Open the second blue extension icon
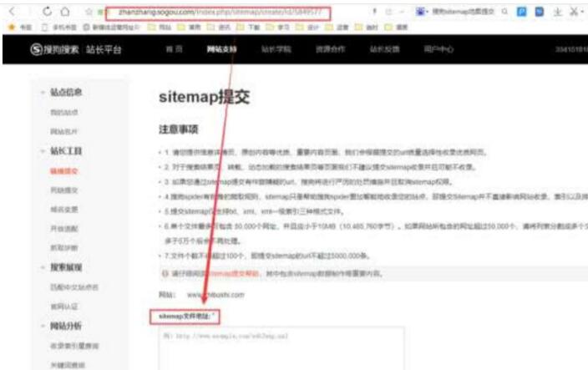Screen dimensions: 588x370 point(540,12)
